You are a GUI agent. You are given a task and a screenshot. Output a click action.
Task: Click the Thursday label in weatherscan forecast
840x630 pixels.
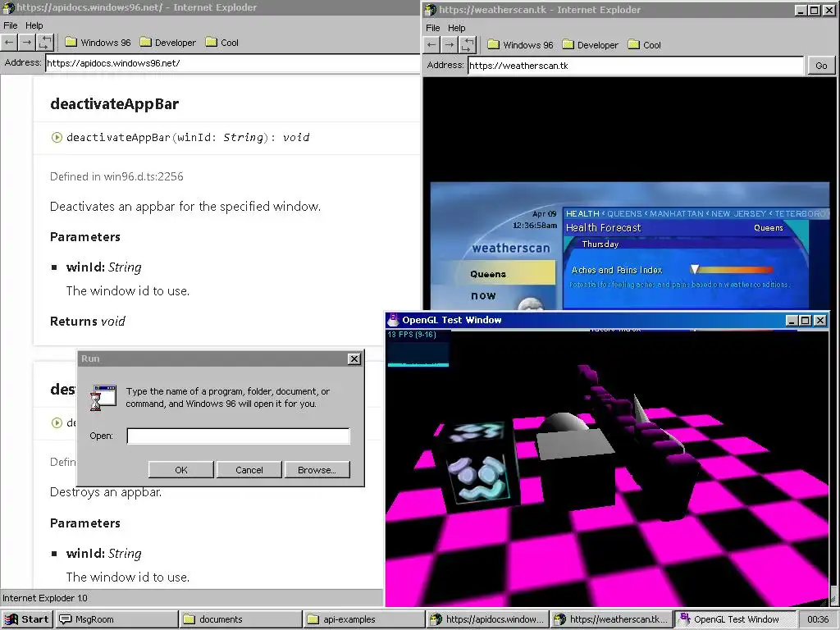(600, 244)
